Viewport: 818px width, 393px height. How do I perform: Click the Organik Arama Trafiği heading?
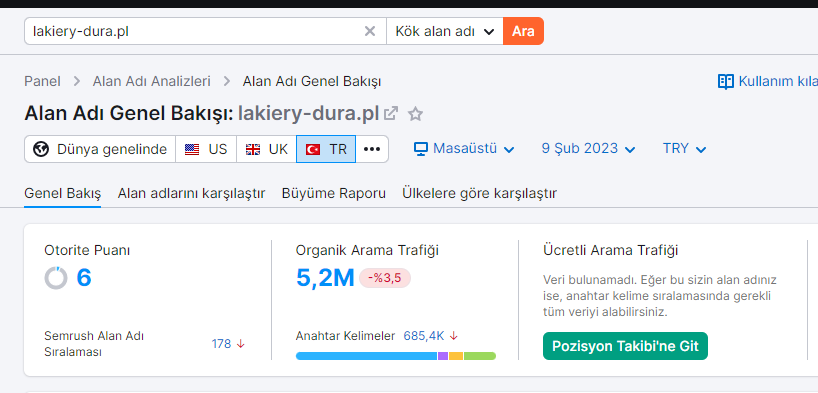367,251
